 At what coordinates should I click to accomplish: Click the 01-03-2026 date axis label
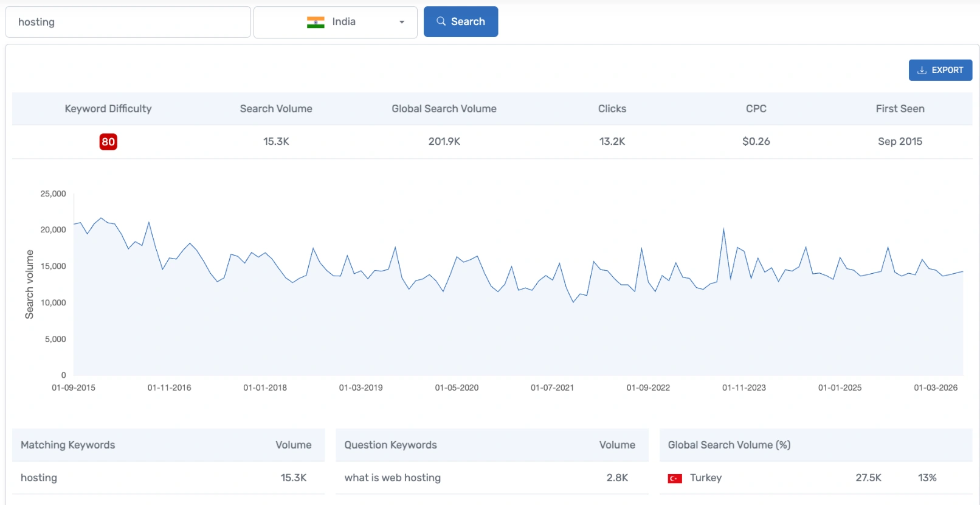936,388
